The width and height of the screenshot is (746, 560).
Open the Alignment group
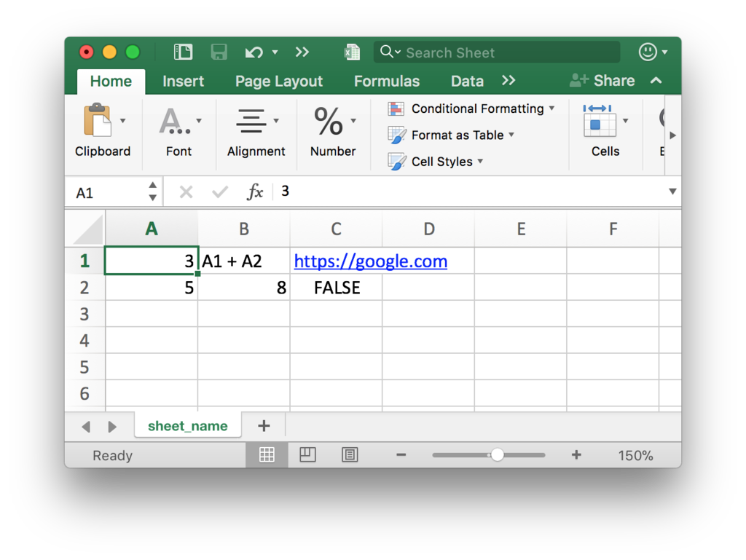(x=256, y=131)
